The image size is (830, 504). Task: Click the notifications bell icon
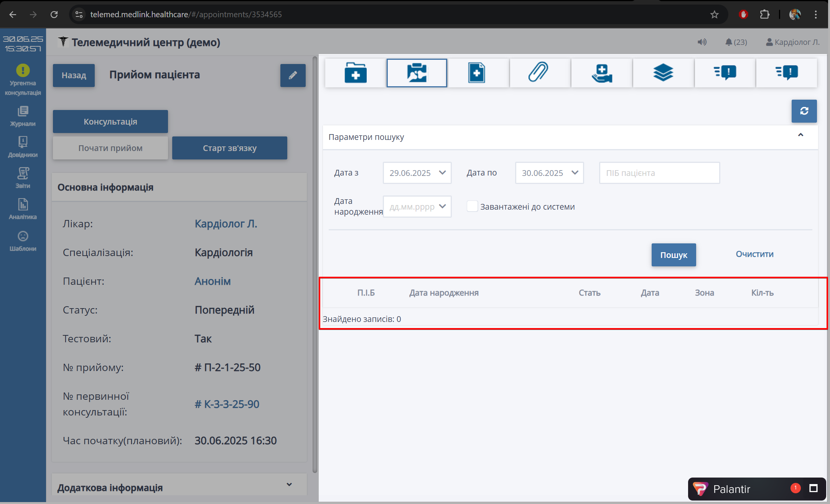pyautogui.click(x=729, y=42)
